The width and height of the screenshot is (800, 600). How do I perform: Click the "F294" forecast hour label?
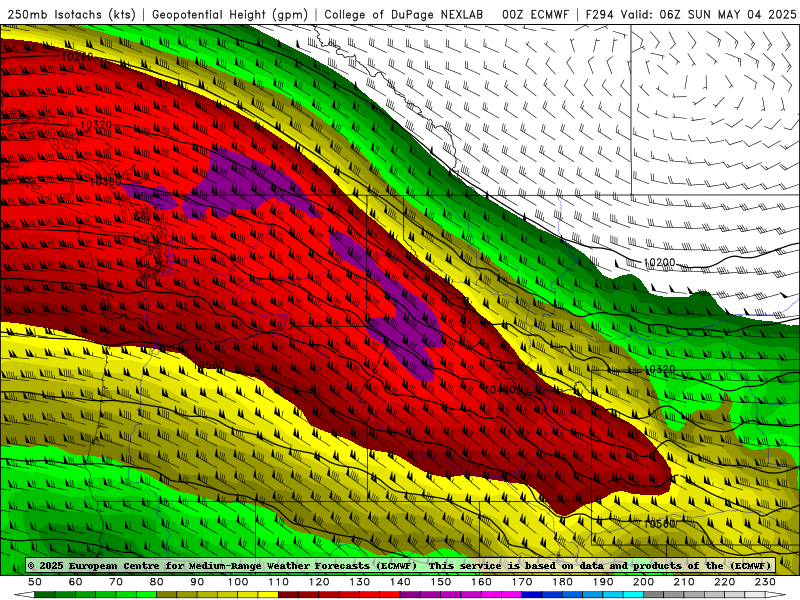tap(599, 14)
